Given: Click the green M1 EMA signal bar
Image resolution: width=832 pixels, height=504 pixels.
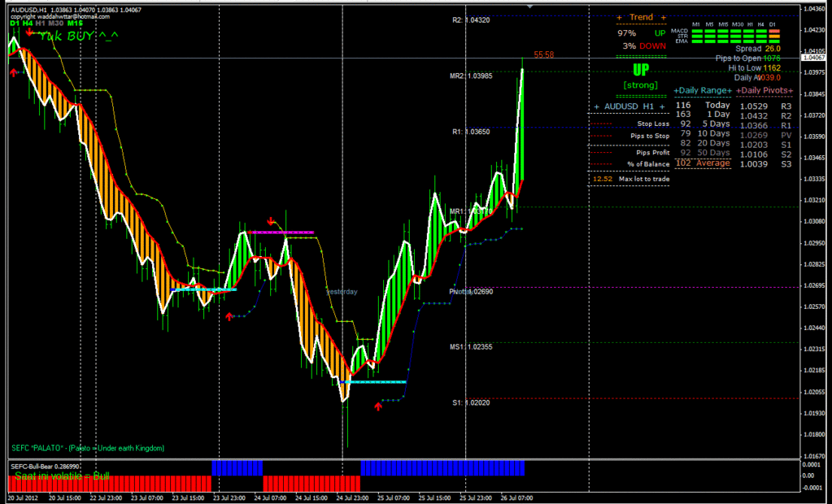Looking at the screenshot, I should click(699, 40).
